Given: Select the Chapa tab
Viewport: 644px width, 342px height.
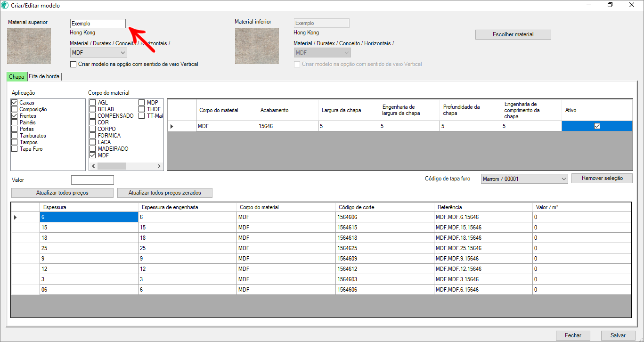Looking at the screenshot, I should tap(16, 76).
